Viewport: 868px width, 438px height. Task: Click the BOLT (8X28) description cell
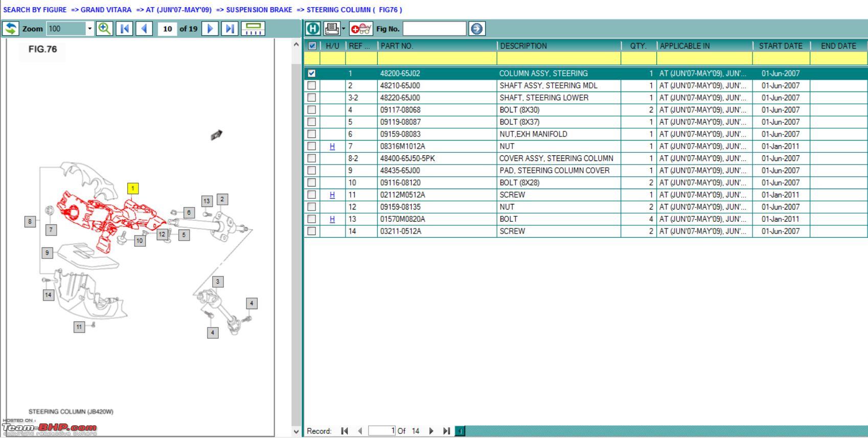(559, 182)
